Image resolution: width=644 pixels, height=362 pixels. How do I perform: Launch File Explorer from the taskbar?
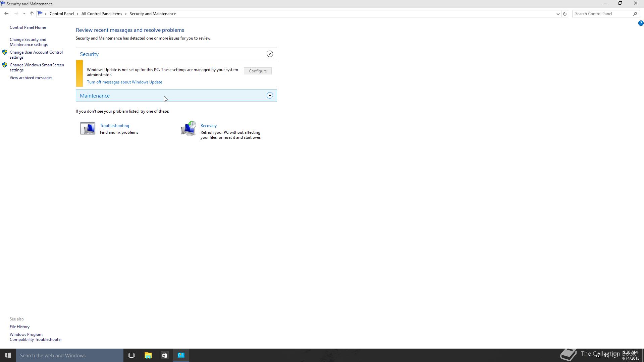click(148, 355)
